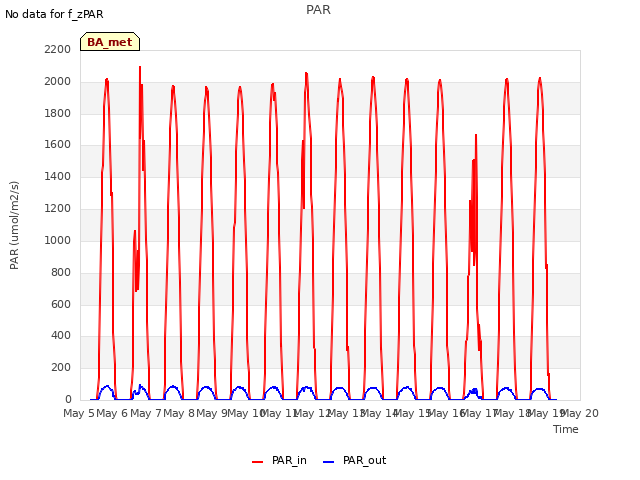This screenshot has height=480, width=640.
Task: Click the jagged PAR_in peak on May 16
Action: 476,135
